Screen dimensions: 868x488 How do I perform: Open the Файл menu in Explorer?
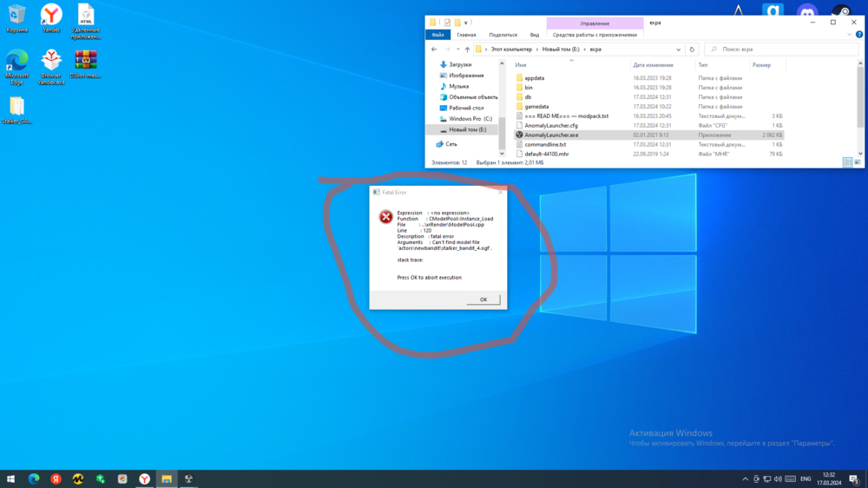[x=438, y=35]
